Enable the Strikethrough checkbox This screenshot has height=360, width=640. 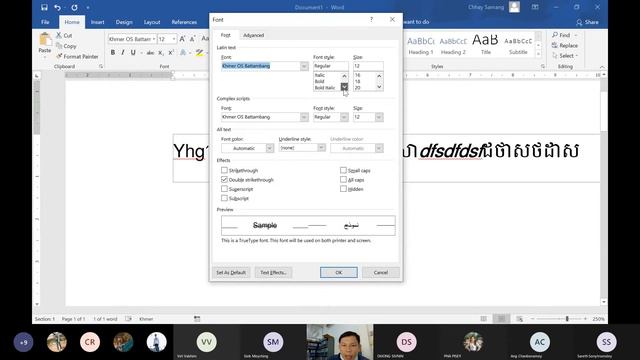(224, 170)
